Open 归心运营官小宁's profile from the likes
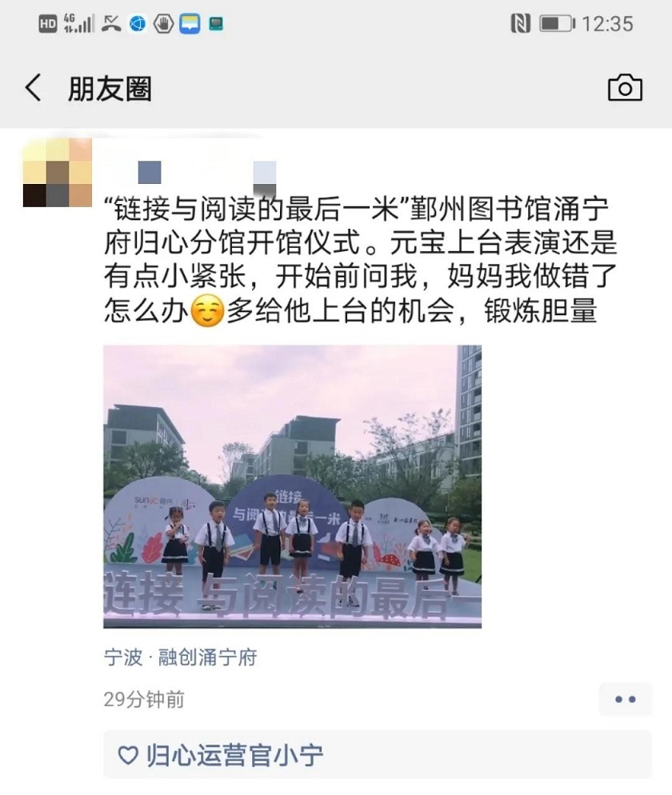Screen dimensions: 672x795 point(234,755)
